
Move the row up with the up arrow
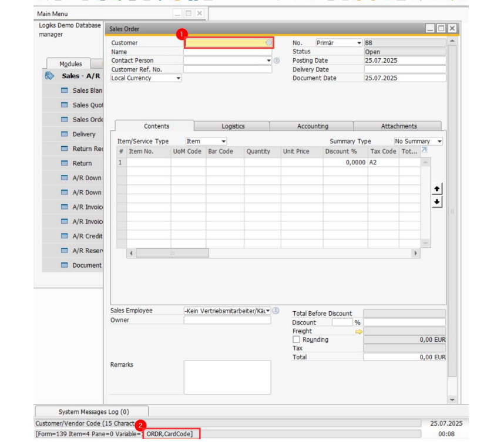point(436,189)
